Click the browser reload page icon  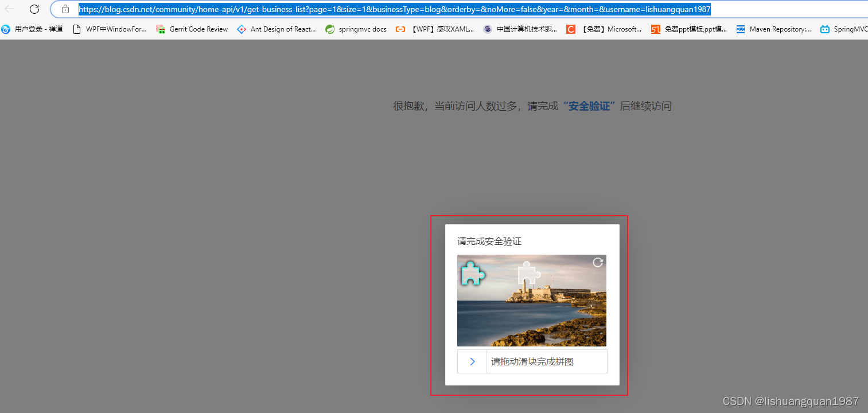click(34, 9)
